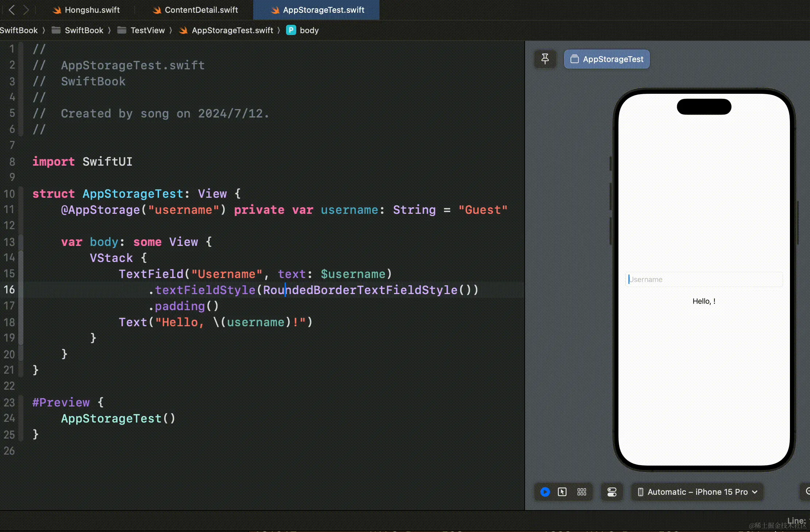Click the AppStorageTest.swift breadcrumb item
The width and height of the screenshot is (810, 532).
pyautogui.click(x=232, y=30)
